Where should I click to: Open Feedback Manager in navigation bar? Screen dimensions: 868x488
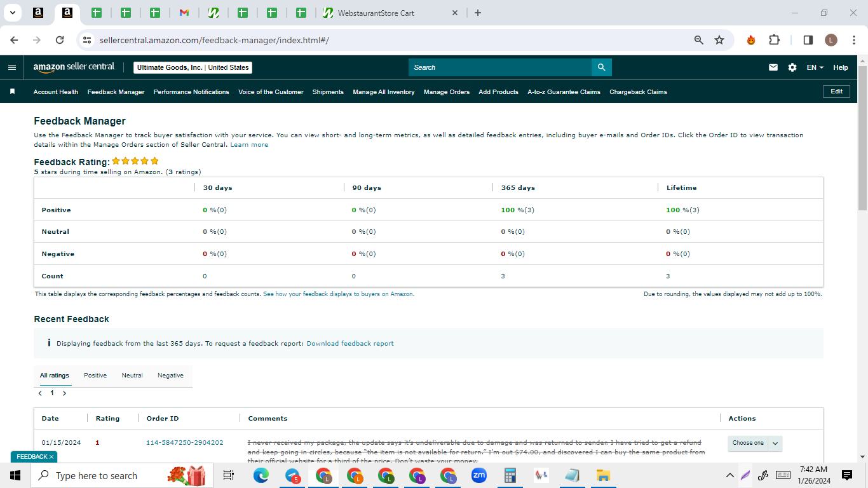click(x=116, y=92)
